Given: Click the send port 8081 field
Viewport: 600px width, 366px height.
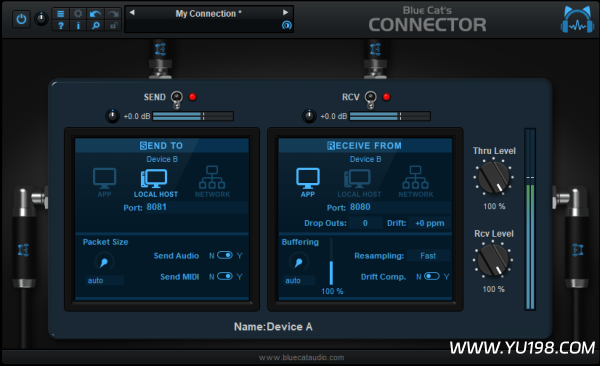Looking at the screenshot, I should pos(196,207).
